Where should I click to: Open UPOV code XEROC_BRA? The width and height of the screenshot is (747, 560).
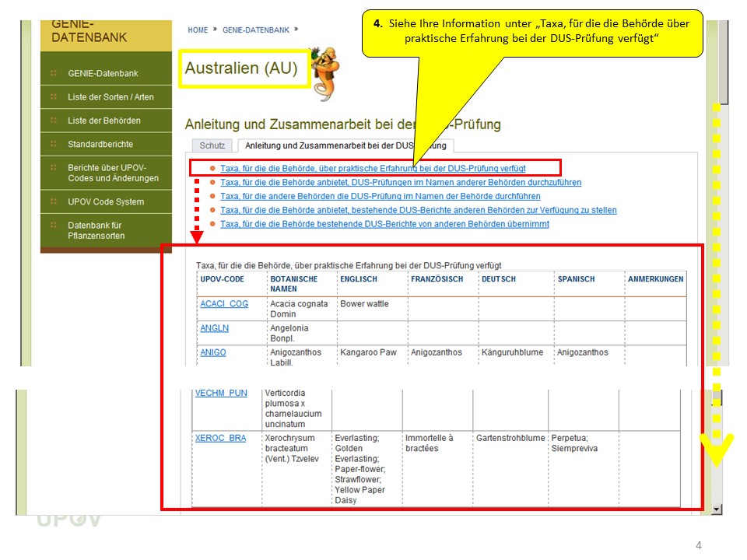220,438
